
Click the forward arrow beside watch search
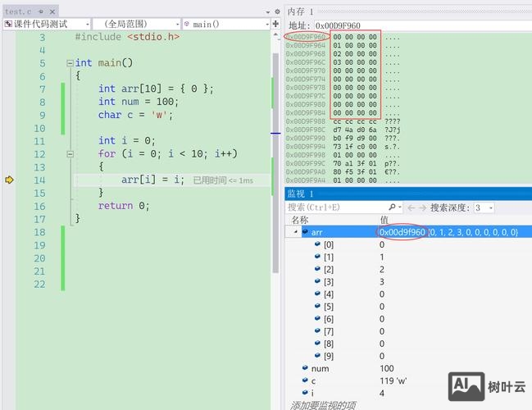point(424,207)
